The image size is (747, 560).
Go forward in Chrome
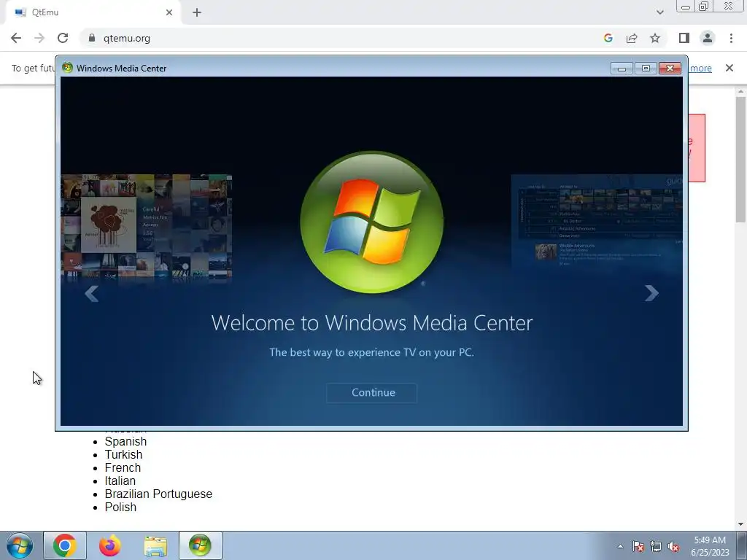(39, 38)
